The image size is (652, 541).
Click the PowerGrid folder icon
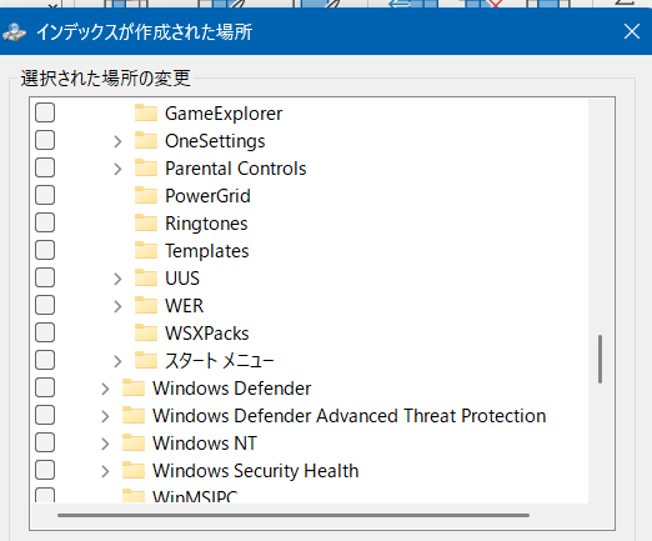[146, 195]
